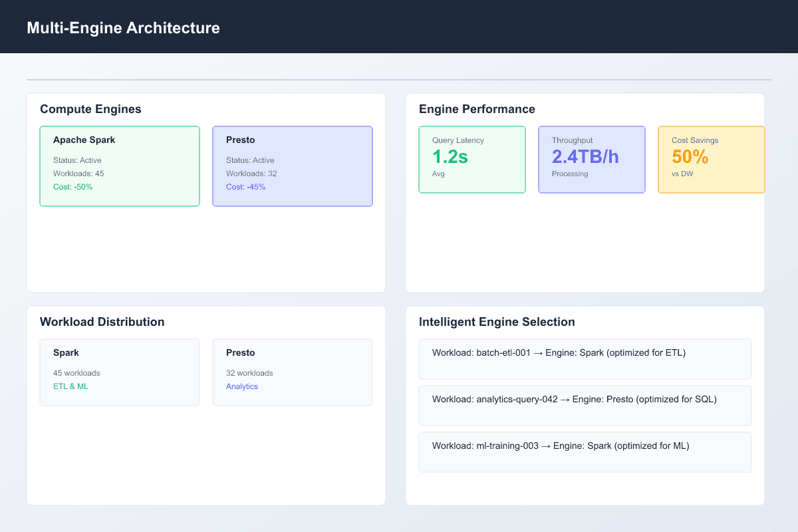Open the Query Latency 1.2s metric card
The height and width of the screenshot is (532, 798).
click(x=471, y=160)
